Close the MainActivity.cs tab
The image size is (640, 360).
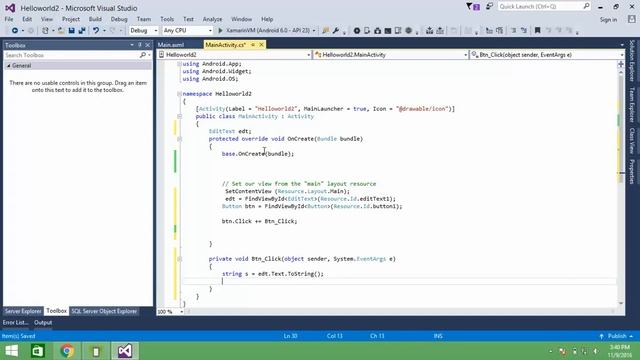[261, 44]
